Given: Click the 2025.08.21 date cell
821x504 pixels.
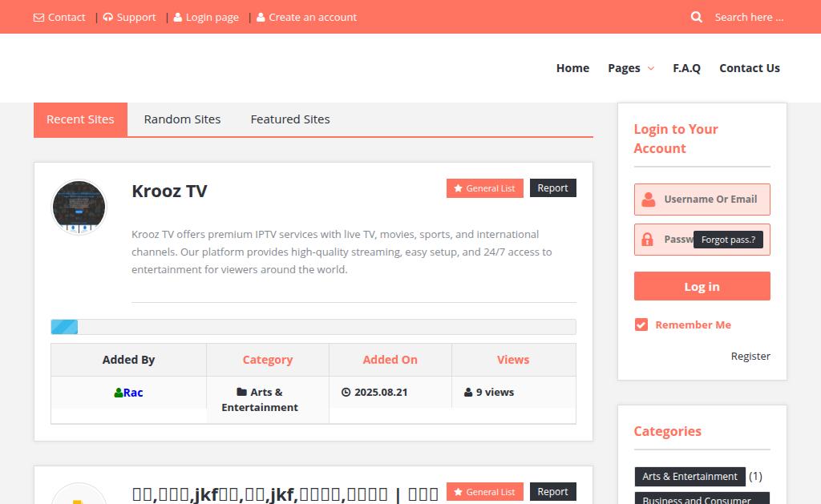Looking at the screenshot, I should (390, 392).
